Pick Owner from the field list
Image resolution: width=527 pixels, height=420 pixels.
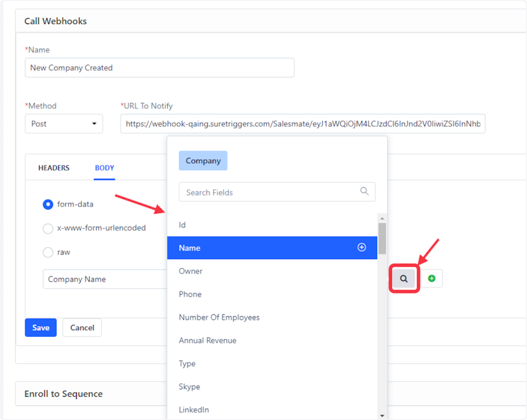tap(190, 271)
